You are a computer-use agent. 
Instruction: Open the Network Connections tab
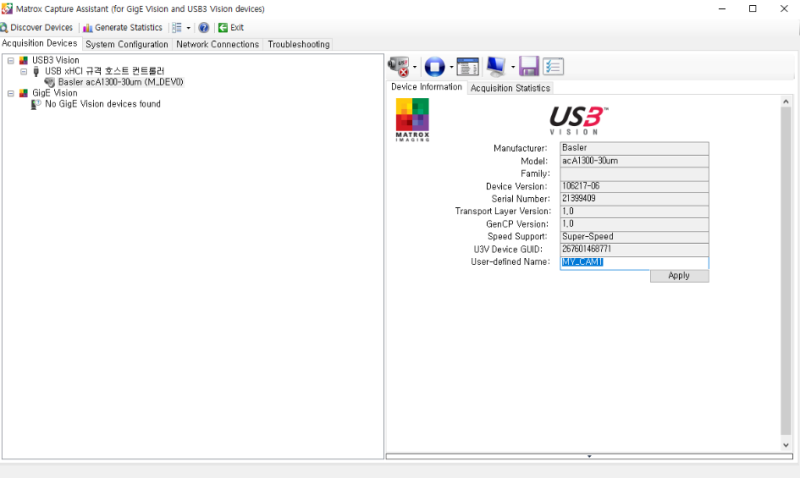[x=217, y=44]
